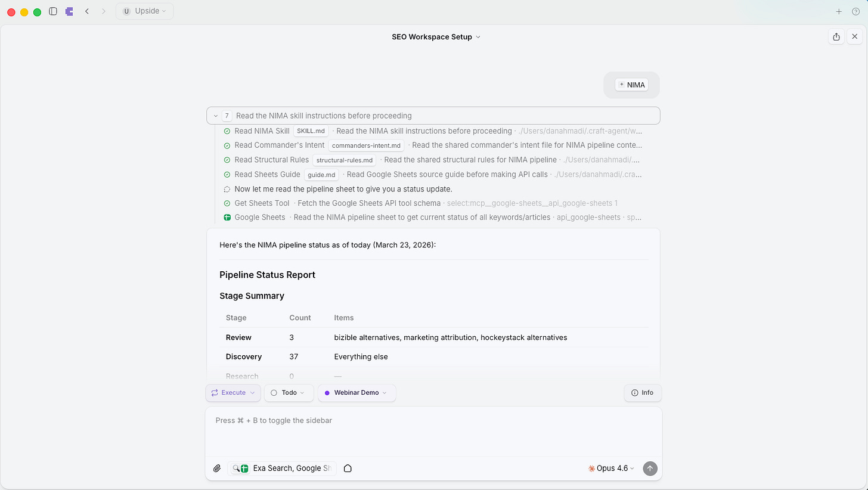Click the purple Craft app icon in the toolbar
The image size is (868, 490).
pyautogui.click(x=69, y=11)
